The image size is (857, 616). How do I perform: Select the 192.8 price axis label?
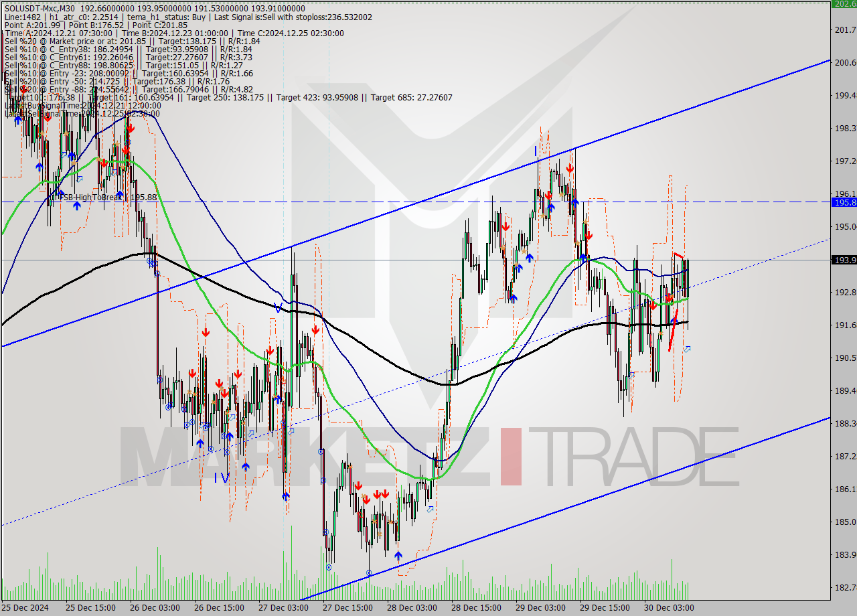click(x=845, y=292)
